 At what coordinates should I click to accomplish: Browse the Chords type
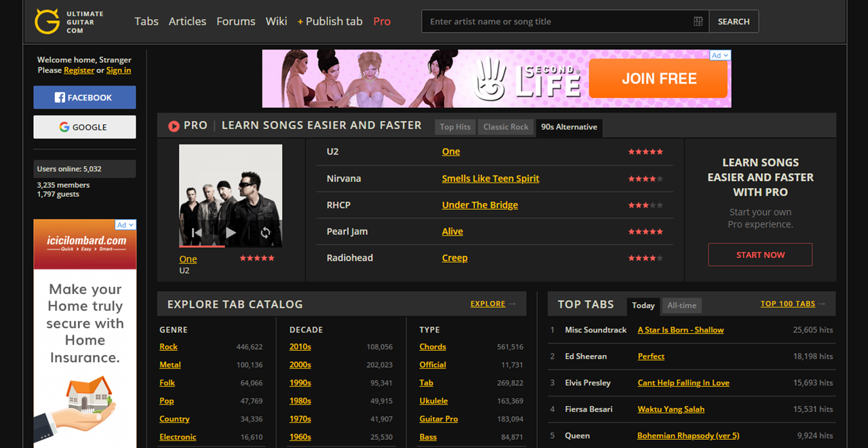coord(433,347)
